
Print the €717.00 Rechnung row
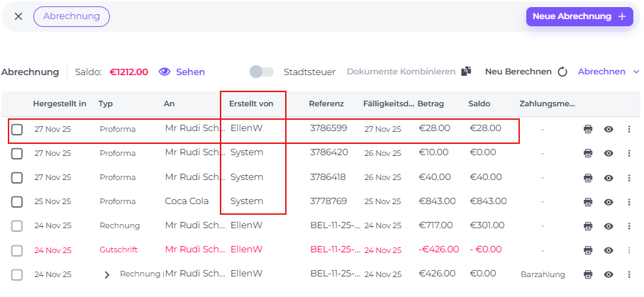coord(588,226)
